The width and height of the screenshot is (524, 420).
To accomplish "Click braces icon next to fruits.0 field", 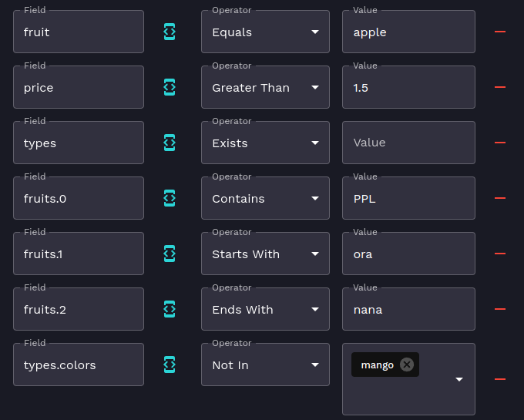I will 170,198.
